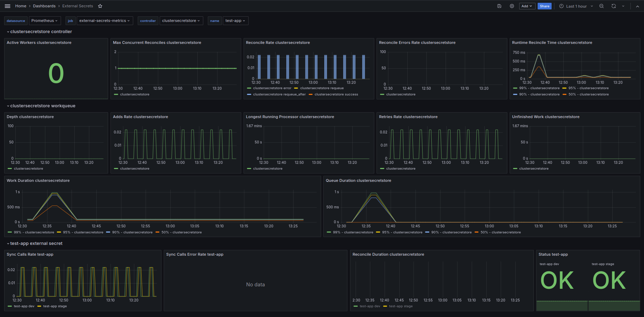Open the refresh interval dropdown arrow
This screenshot has width=644, height=317.
[623, 6]
